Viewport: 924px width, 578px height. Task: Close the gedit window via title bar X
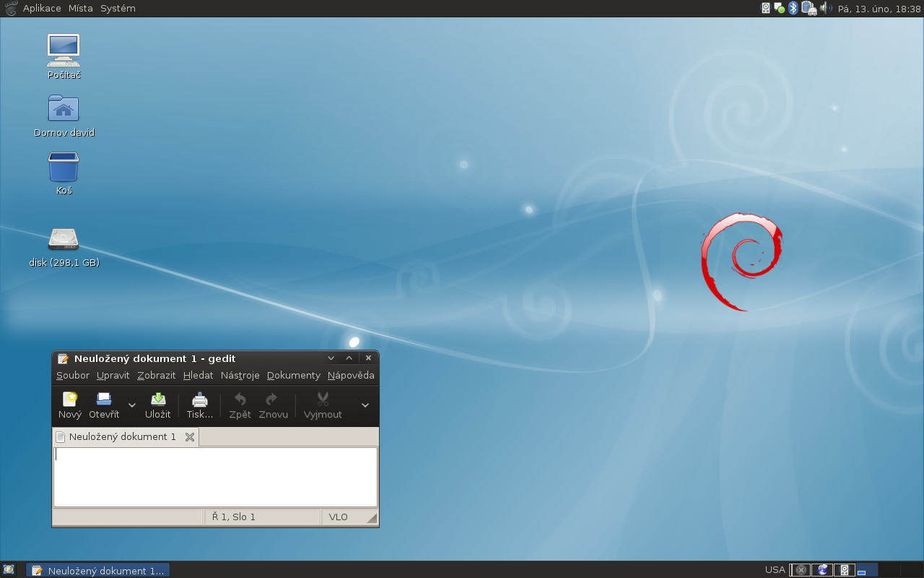[x=368, y=358]
